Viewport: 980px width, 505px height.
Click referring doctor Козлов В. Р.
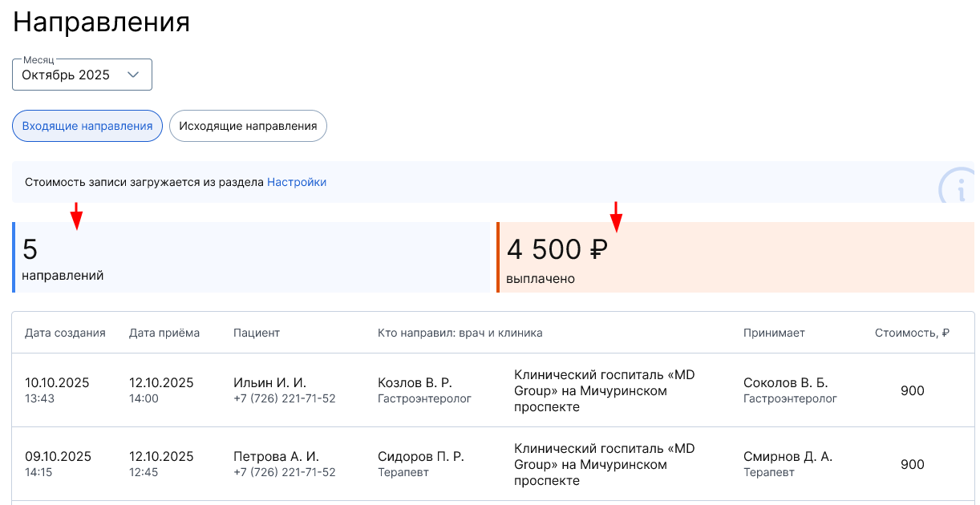click(x=415, y=383)
